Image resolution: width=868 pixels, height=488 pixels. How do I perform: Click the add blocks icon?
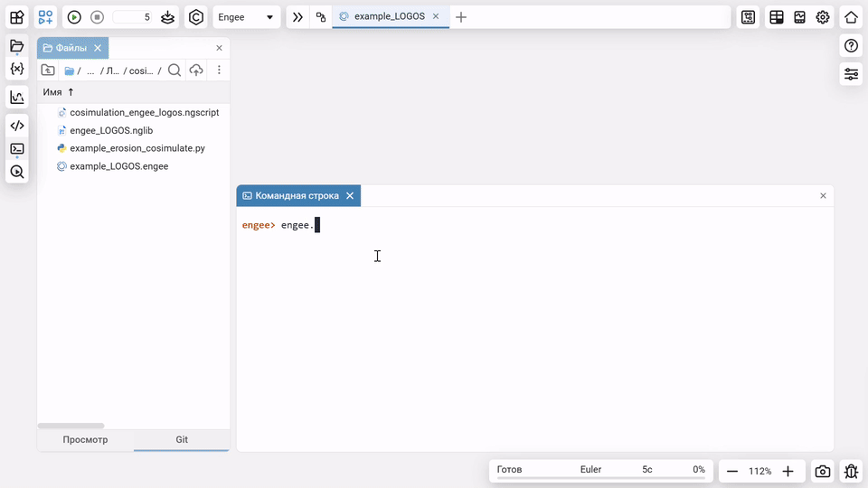pos(45,17)
